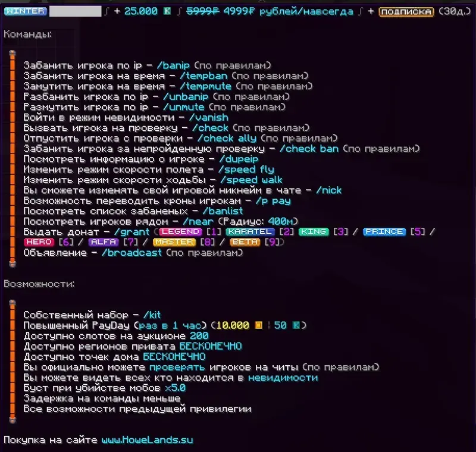Viewport: 476px width, 452px height.
Task: Click the Команды: heading
Action: tap(27, 34)
